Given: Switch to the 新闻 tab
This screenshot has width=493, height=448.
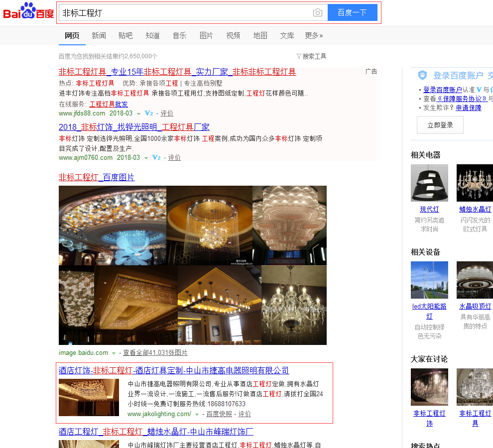Looking at the screenshot, I should 99,35.
